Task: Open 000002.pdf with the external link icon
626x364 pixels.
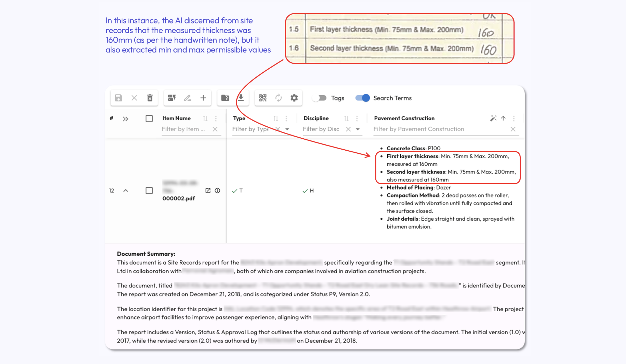Action: [208, 191]
